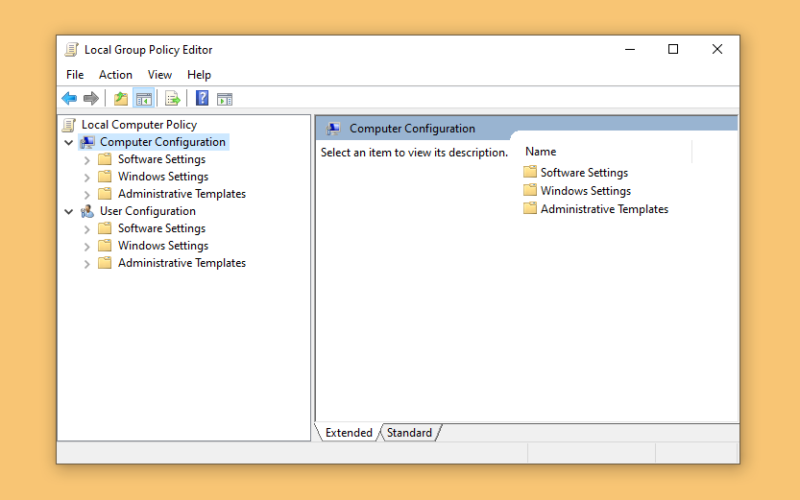800x500 pixels.
Task: Select Software Settings text in right pane list
Action: (x=584, y=172)
